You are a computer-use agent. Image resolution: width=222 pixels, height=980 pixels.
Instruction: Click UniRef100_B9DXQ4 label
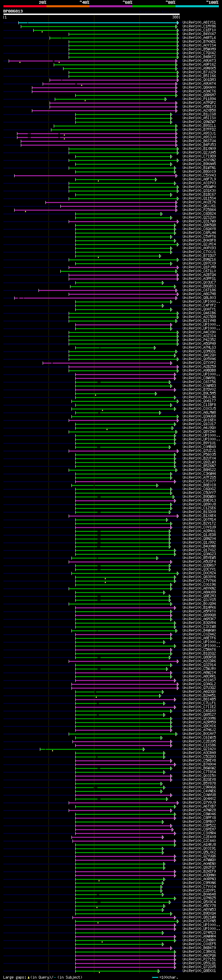pyautogui.click(x=199, y=913)
